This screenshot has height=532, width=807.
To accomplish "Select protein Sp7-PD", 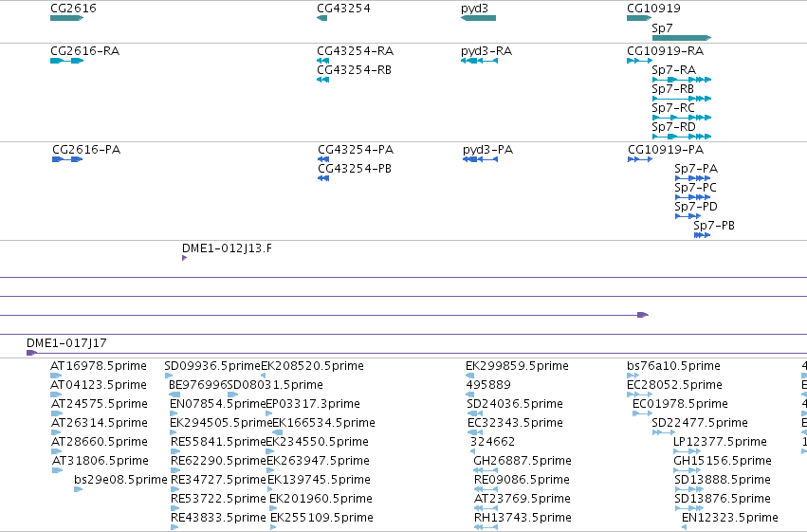I will pos(688,216).
